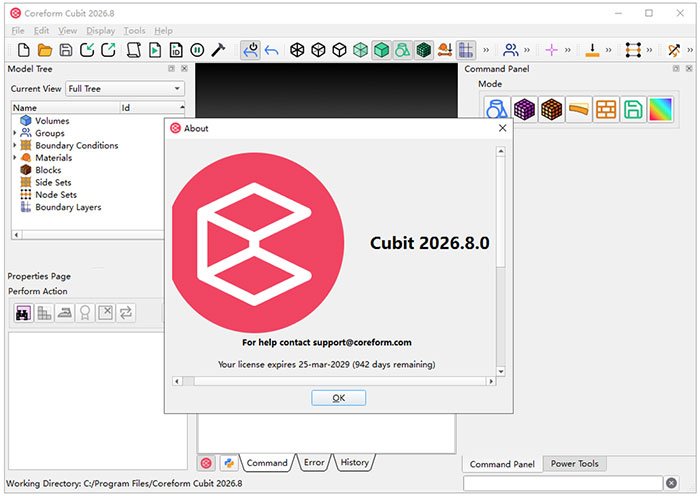The height and width of the screenshot is (496, 700).
Task: Click the binoculars icon under Perform Action
Action: pyautogui.click(x=23, y=313)
